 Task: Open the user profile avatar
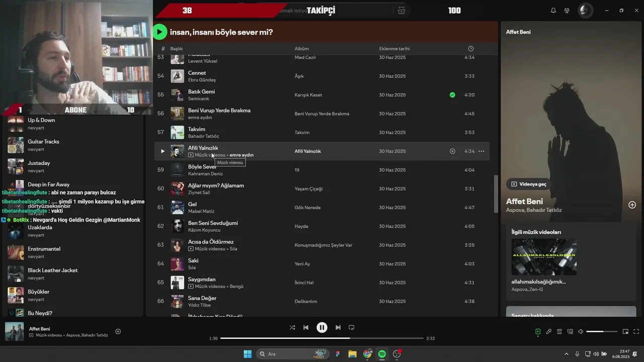pos(584,10)
